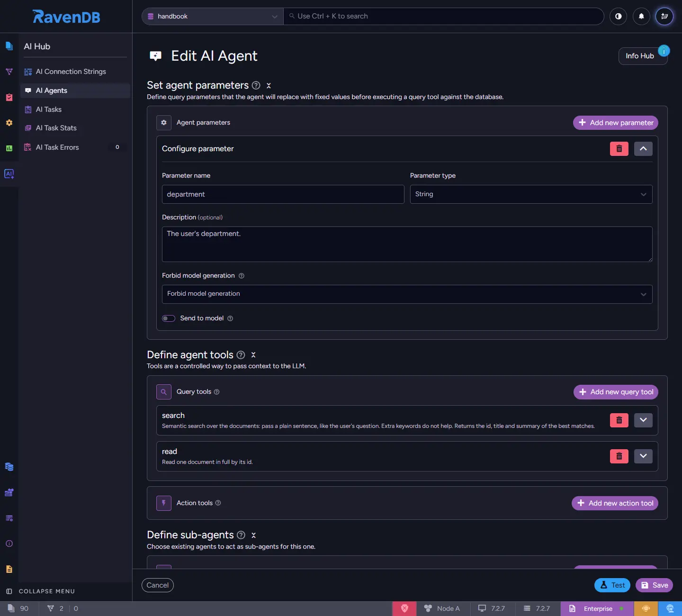Open the Forbid model generation dropdown
Image resolution: width=682 pixels, height=616 pixels.
407,294
